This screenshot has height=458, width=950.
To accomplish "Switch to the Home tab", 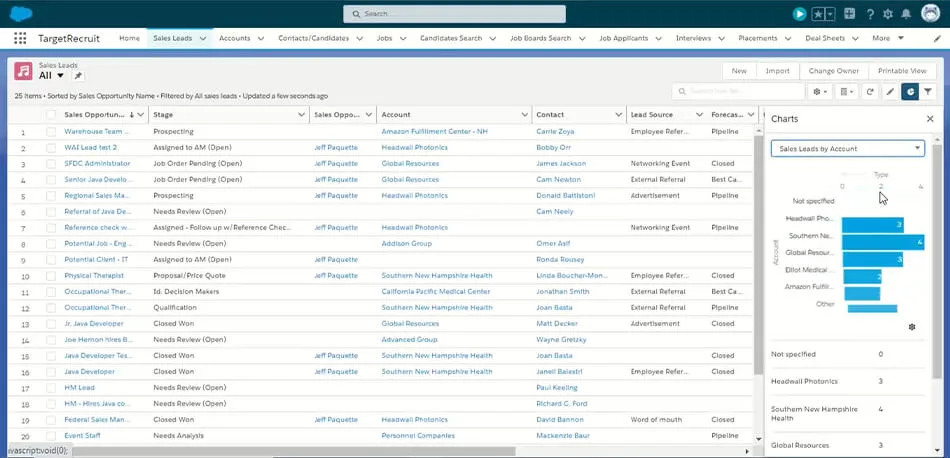I will coord(129,38).
